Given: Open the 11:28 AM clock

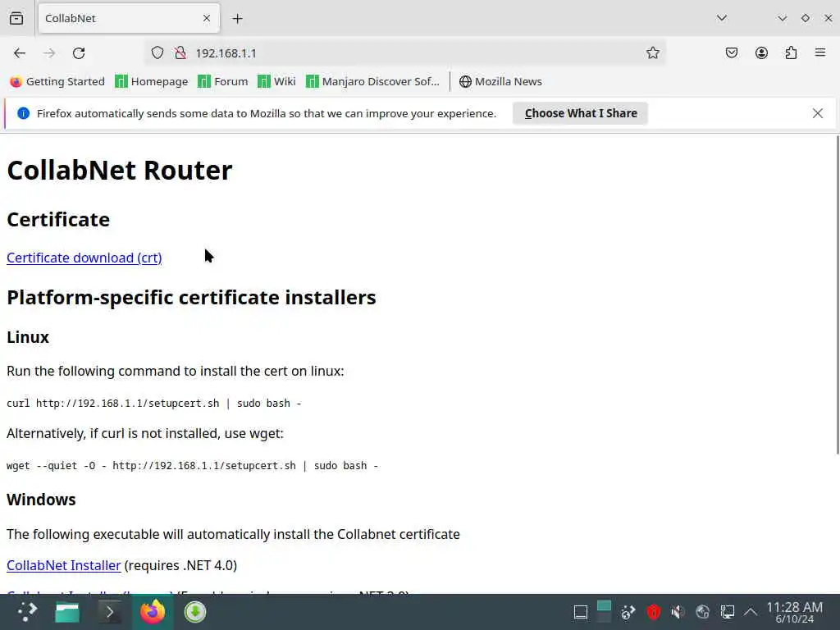Looking at the screenshot, I should click(x=794, y=612).
